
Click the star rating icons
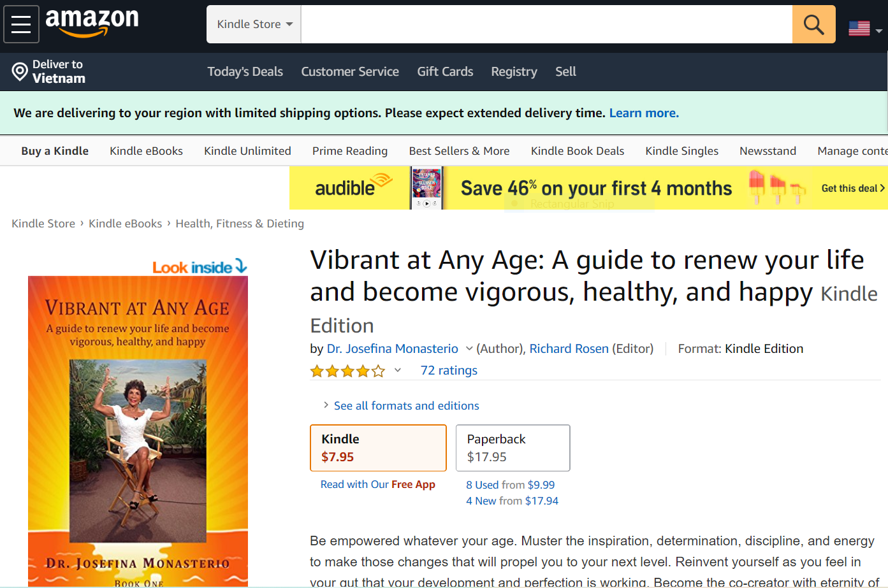pos(347,371)
